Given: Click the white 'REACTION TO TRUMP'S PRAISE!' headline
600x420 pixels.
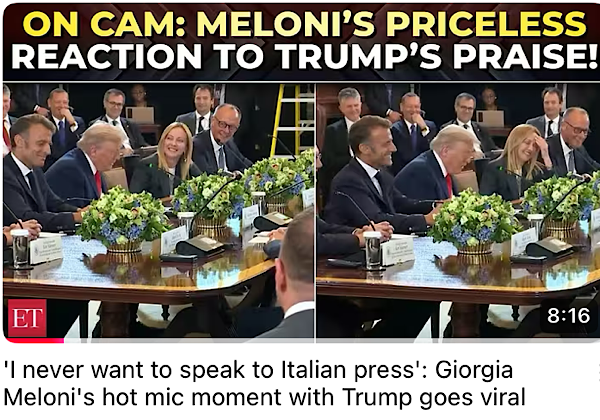Looking at the screenshot, I should click(x=304, y=56).
